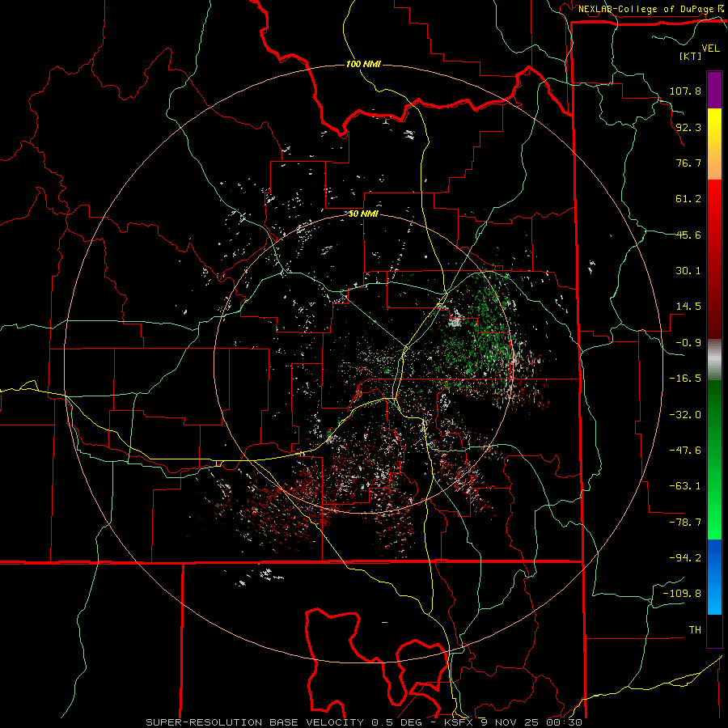Select the -47.6 legend value
The width and height of the screenshot is (728, 728).
click(x=685, y=451)
